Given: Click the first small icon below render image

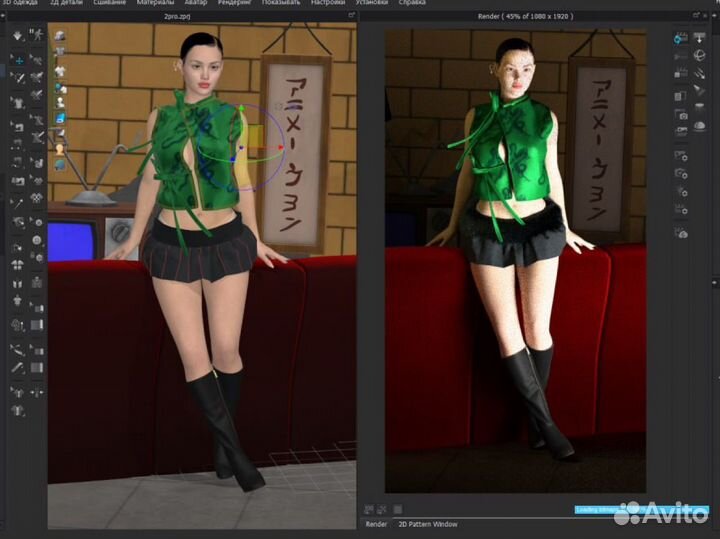Looking at the screenshot, I should (x=368, y=509).
